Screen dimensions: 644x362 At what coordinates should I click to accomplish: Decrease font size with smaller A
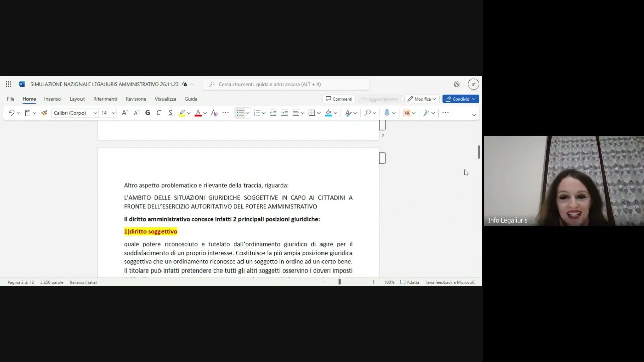point(136,113)
